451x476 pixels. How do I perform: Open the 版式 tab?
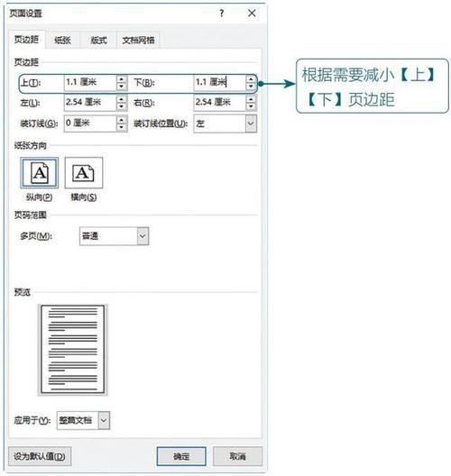tap(98, 40)
